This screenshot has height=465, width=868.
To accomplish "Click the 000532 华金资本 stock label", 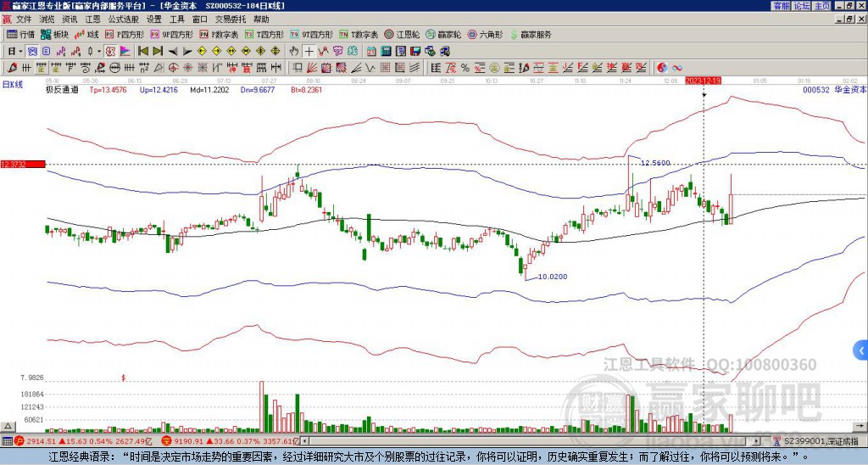I will point(834,89).
